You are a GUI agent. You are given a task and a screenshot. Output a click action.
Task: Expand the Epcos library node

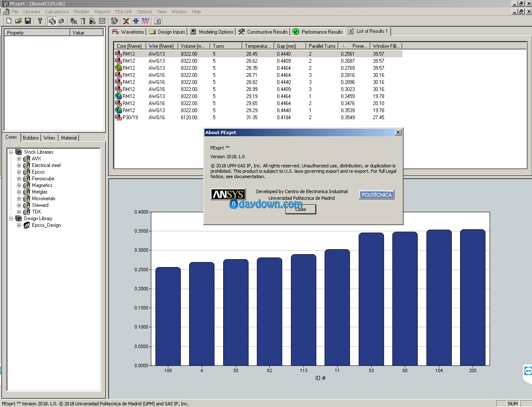(19, 172)
